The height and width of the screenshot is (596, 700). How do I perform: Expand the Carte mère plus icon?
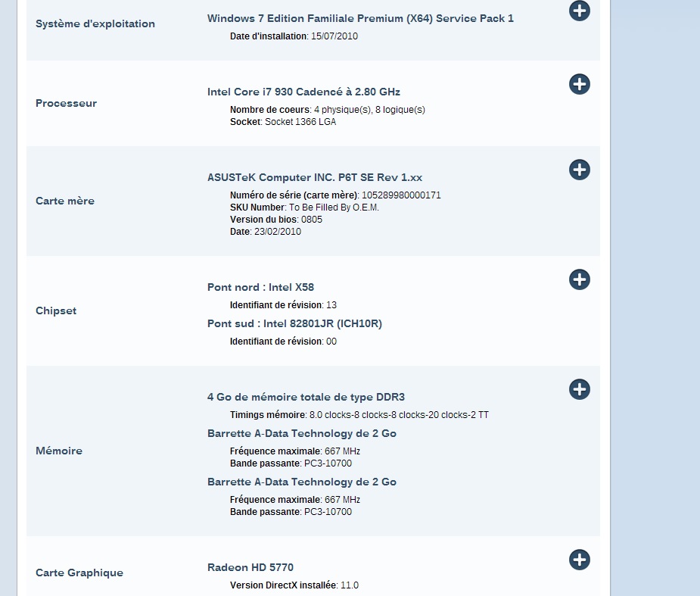580,170
